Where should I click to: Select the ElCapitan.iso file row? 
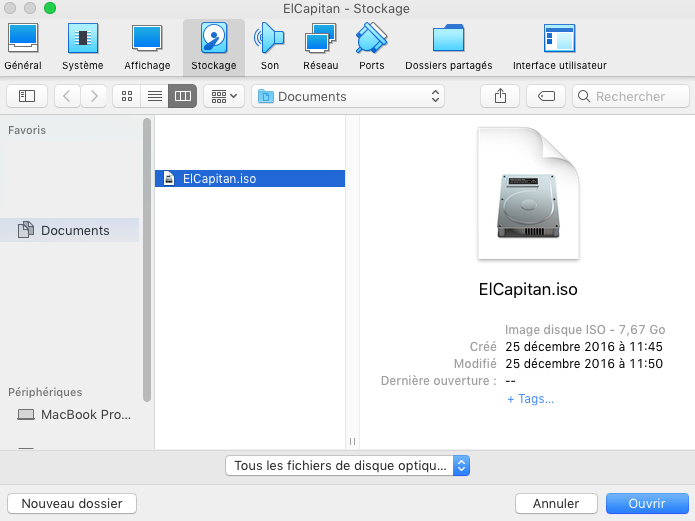point(250,178)
